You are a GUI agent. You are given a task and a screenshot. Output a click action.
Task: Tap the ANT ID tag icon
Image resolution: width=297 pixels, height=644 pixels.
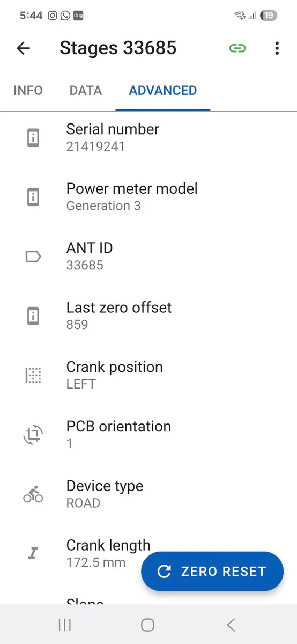(x=33, y=257)
